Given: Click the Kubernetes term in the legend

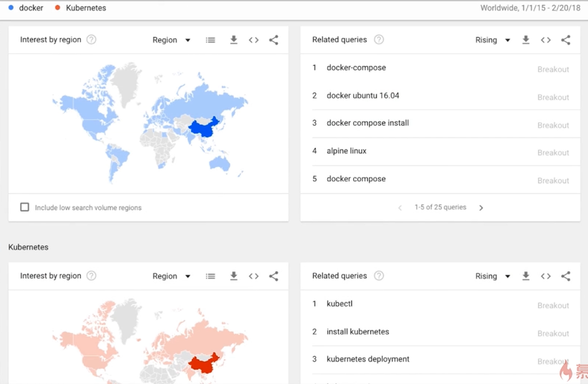Looking at the screenshot, I should pos(86,7).
